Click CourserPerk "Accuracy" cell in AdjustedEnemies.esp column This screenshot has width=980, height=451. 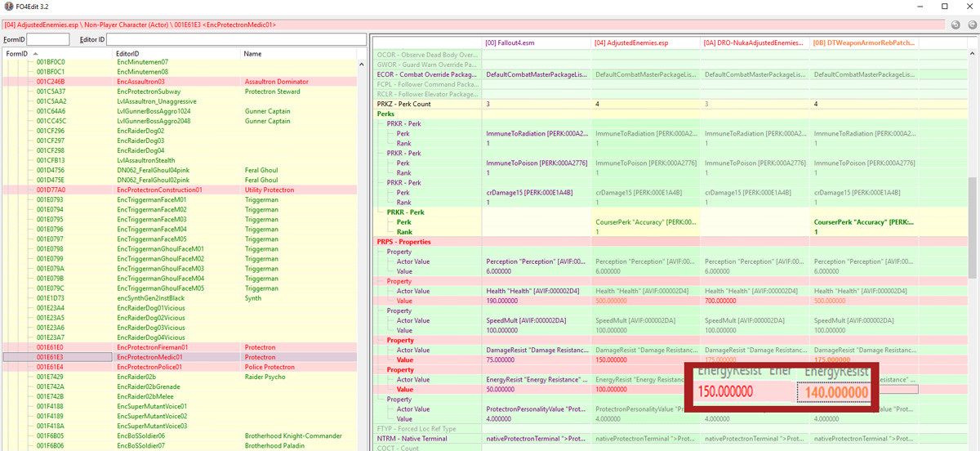point(647,222)
